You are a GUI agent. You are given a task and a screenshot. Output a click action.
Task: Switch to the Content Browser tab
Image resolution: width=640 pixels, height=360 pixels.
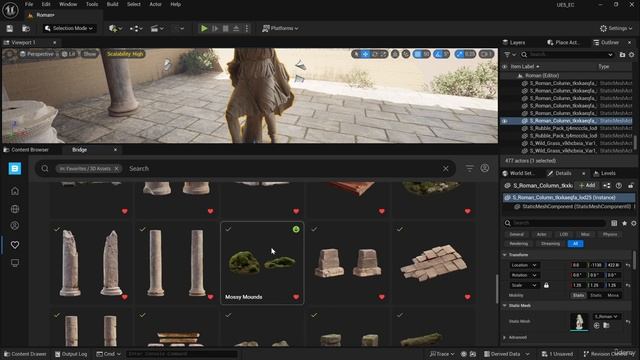point(26,150)
